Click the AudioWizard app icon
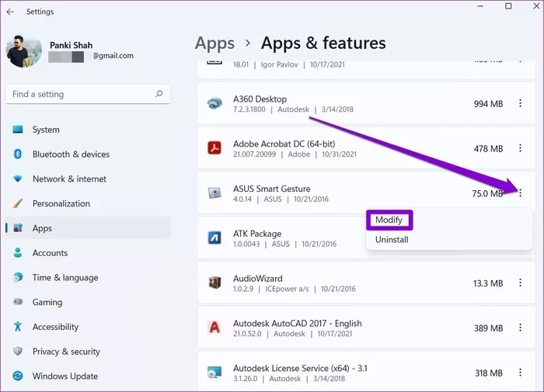The height and width of the screenshot is (392, 544). coord(214,283)
